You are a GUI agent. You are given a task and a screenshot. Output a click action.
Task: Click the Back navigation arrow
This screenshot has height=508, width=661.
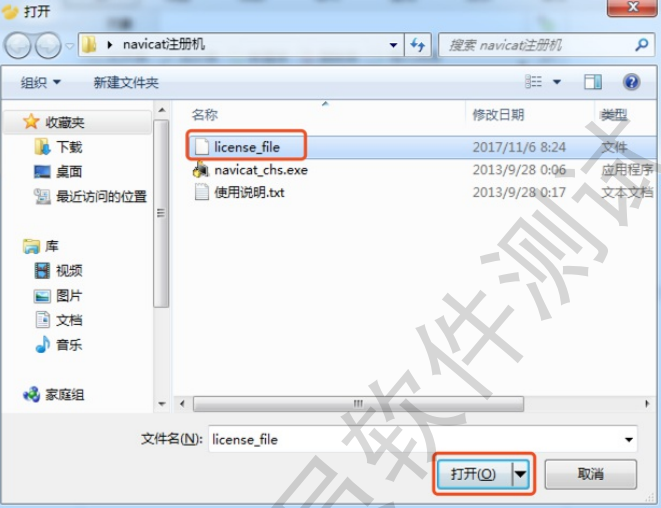click(x=17, y=45)
